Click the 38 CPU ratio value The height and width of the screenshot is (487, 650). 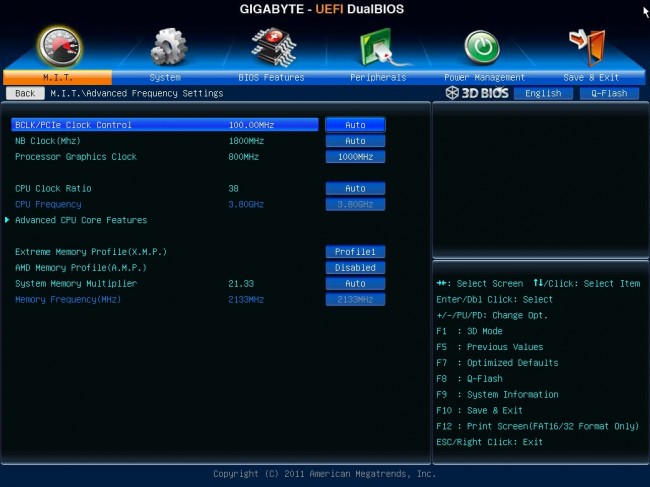pyautogui.click(x=233, y=189)
